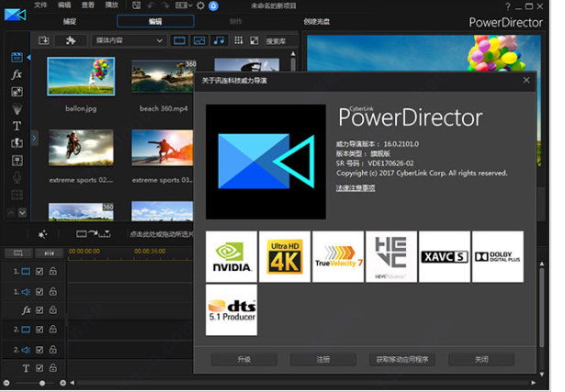The width and height of the screenshot is (565, 392).
Task: Open the aspect ratio dropdown in top bar
Action: (x=184, y=6)
